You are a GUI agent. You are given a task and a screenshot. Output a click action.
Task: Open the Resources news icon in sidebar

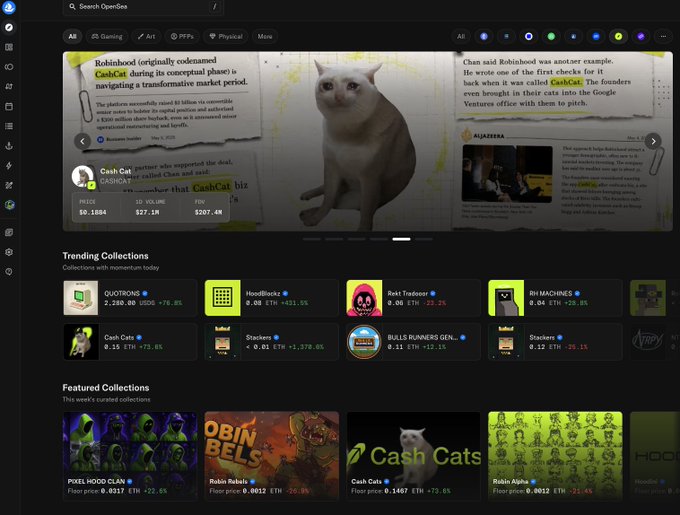pyautogui.click(x=9, y=232)
